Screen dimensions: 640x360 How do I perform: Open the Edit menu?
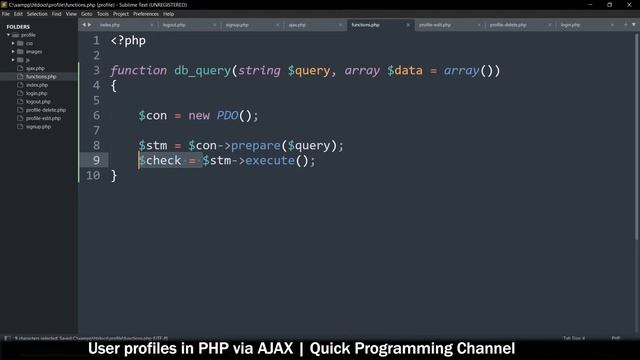pos(18,14)
